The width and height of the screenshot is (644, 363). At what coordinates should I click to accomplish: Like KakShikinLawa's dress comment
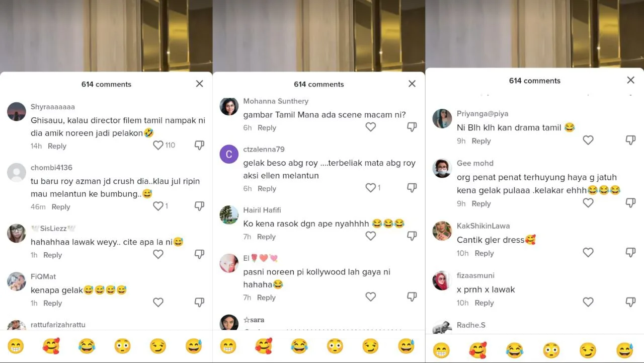(x=588, y=252)
